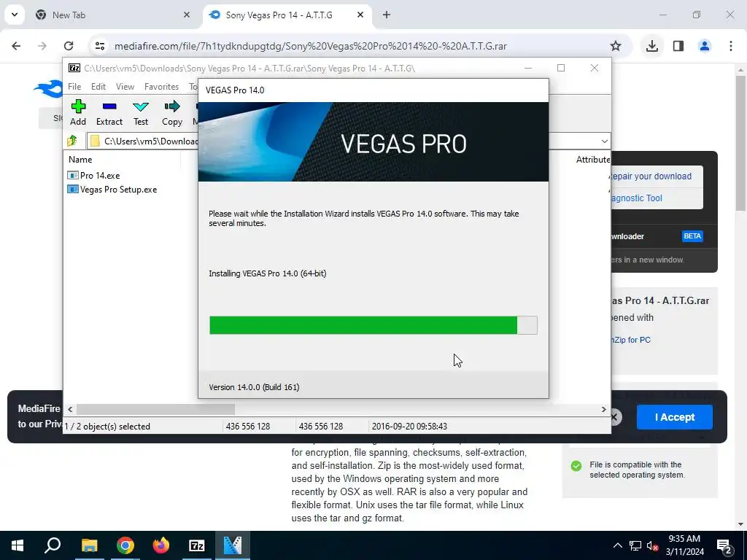Switch to the New Tab browser tab
The image size is (747, 560).
pyautogui.click(x=112, y=15)
